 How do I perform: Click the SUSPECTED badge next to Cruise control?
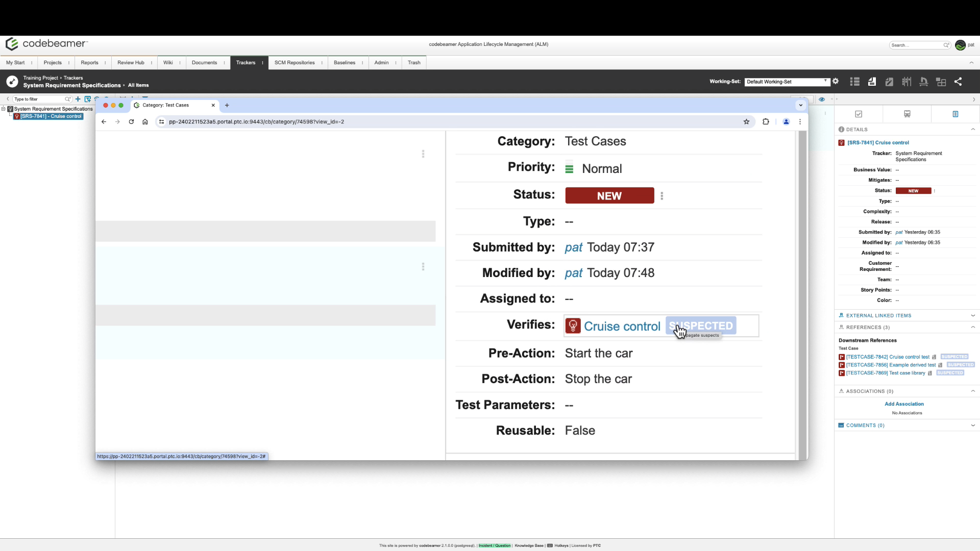click(x=701, y=325)
